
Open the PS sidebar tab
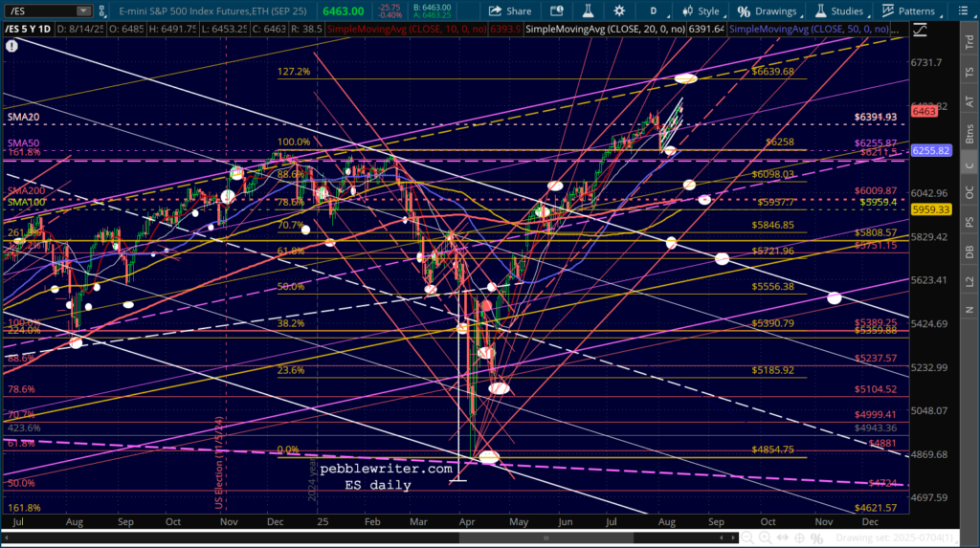969,222
